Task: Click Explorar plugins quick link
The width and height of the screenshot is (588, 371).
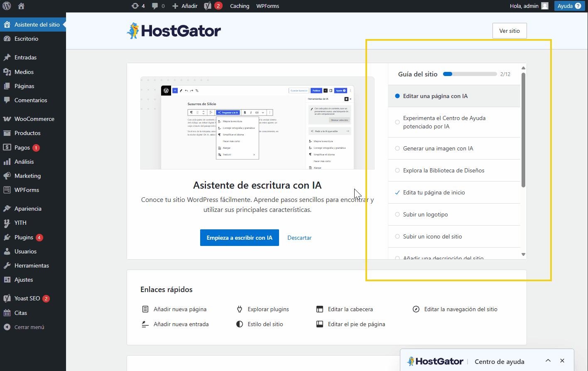Action: pyautogui.click(x=262, y=309)
